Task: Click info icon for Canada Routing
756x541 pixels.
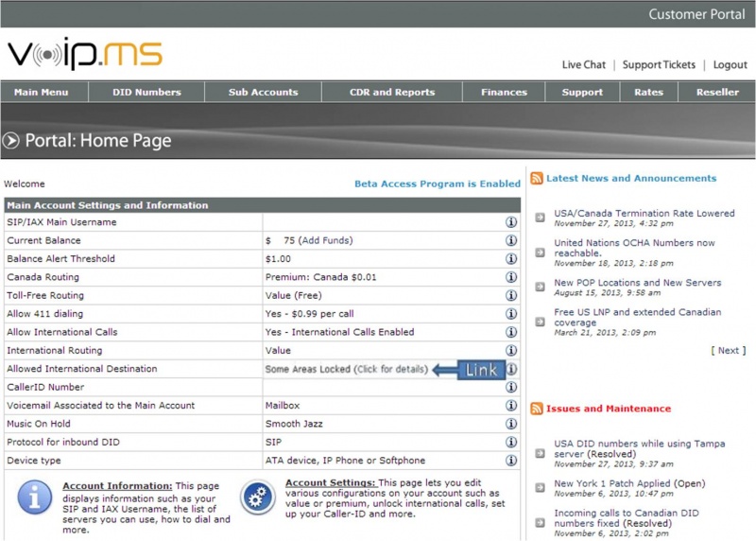Action: pyautogui.click(x=511, y=277)
